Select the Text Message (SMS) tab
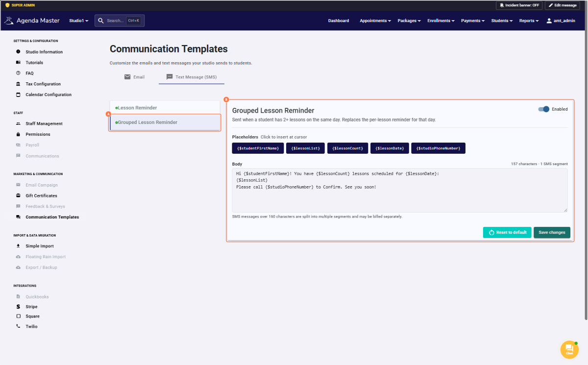This screenshot has width=588, height=365. click(192, 77)
